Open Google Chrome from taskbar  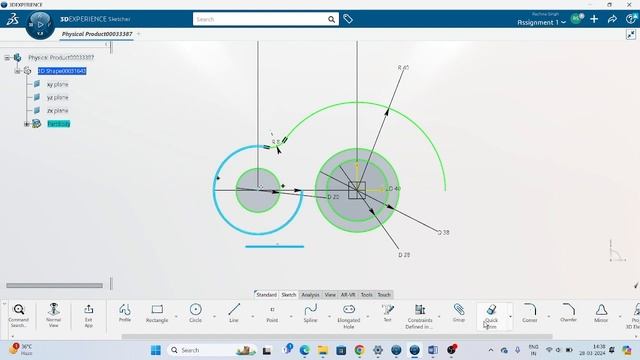[359, 350]
